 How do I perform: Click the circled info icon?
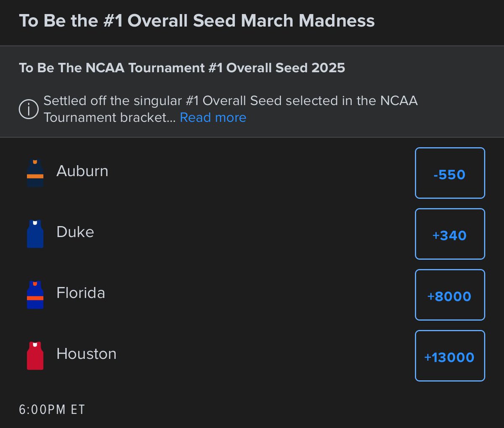coord(29,110)
